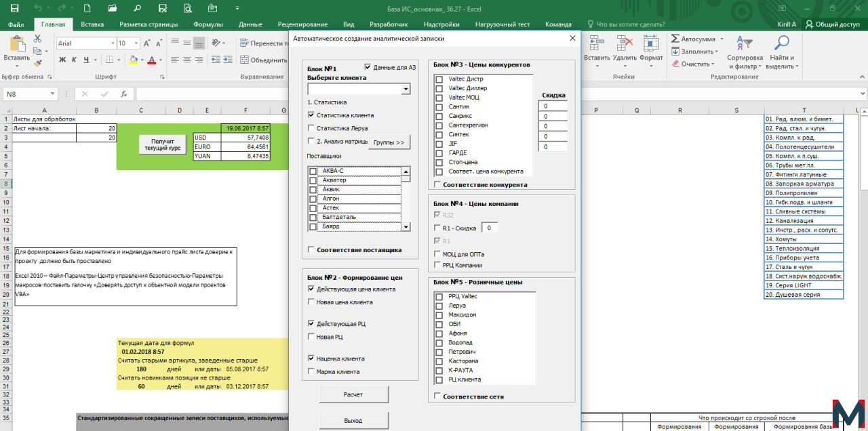
Task: Check the Леруа retail price box
Action: [x=439, y=306]
